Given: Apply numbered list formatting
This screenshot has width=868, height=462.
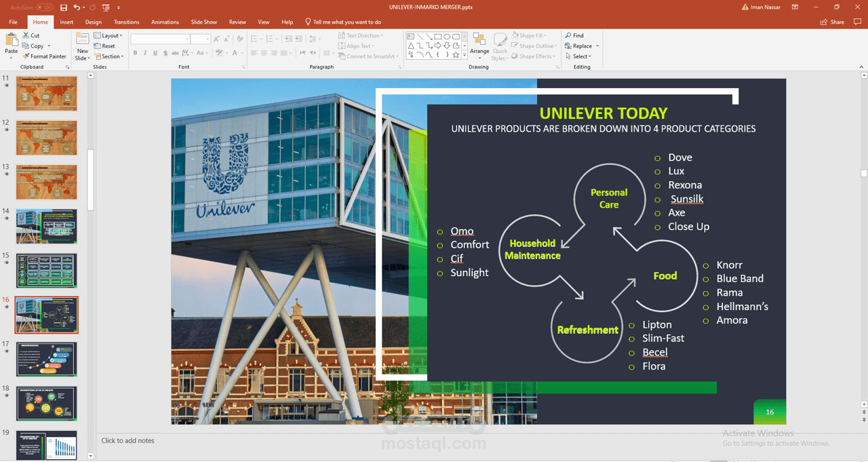Looking at the screenshot, I should click(269, 39).
